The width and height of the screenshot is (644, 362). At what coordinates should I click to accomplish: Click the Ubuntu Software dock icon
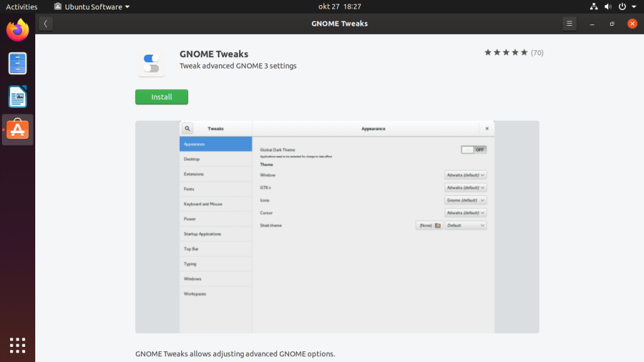(x=18, y=129)
